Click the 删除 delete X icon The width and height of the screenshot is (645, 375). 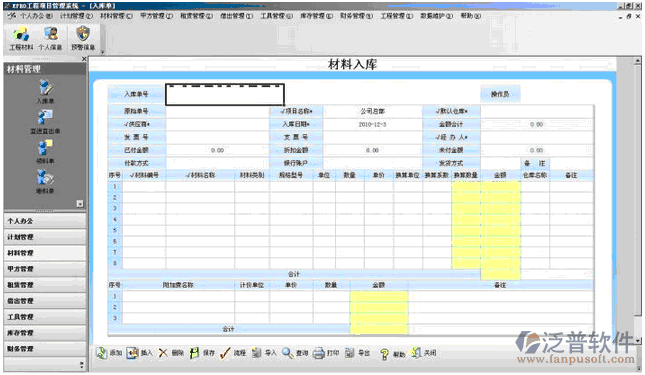(x=163, y=353)
